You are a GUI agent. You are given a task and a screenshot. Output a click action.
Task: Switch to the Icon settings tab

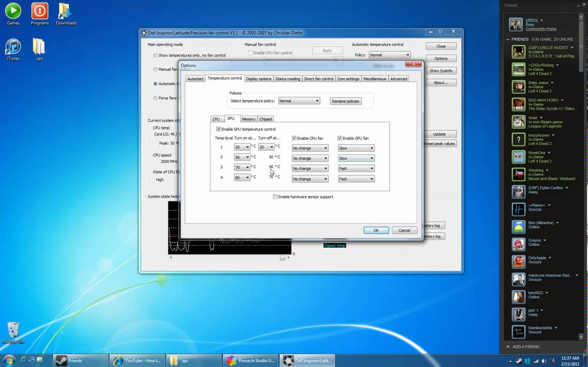point(348,79)
